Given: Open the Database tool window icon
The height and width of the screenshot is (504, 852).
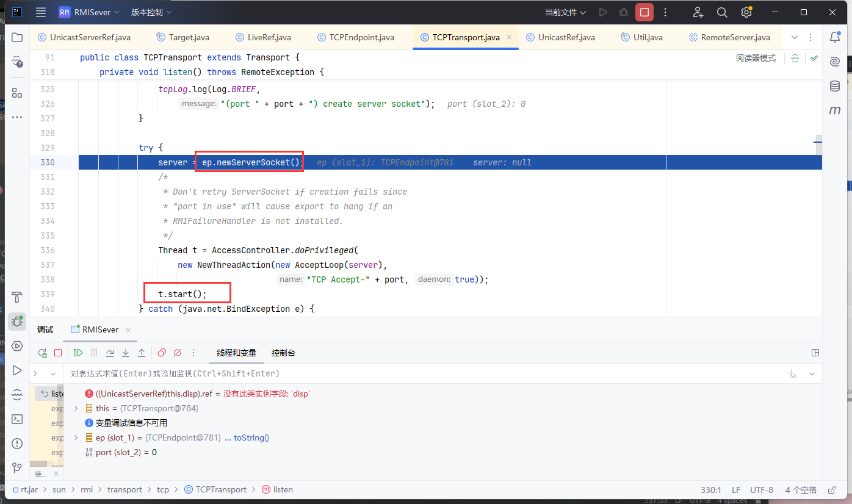Looking at the screenshot, I should [x=835, y=86].
